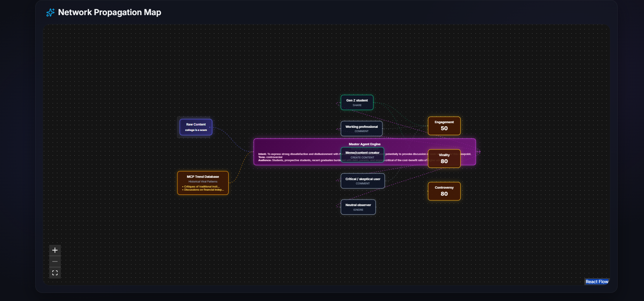644x301 pixels.
Task: Click 'CREATE CONTENT' label under Meme creator
Action: pos(362,158)
